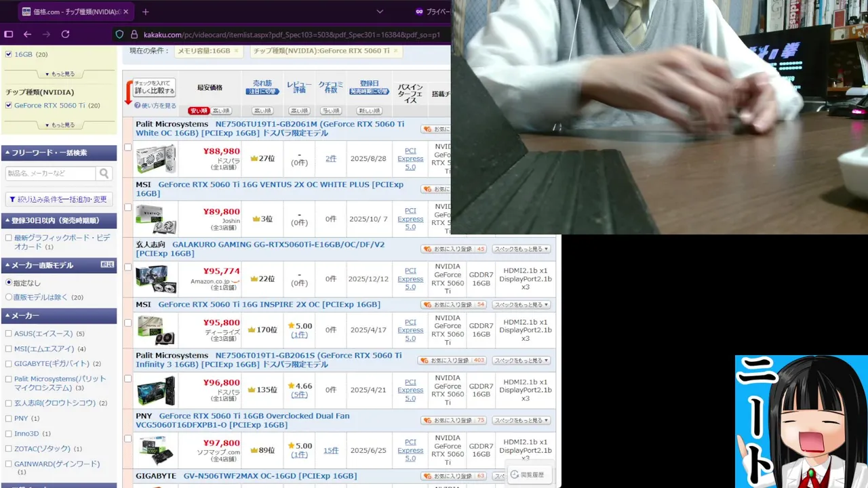Image resolution: width=868 pixels, height=488 pixels.
Task: Uncheck the GeForce RTX 5060 Ti chip filter
Action: (9, 105)
